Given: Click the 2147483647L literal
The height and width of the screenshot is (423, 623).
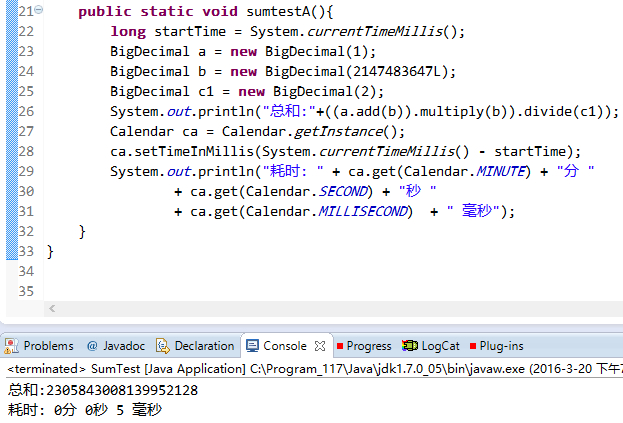Looking at the screenshot, I should pos(397,71).
